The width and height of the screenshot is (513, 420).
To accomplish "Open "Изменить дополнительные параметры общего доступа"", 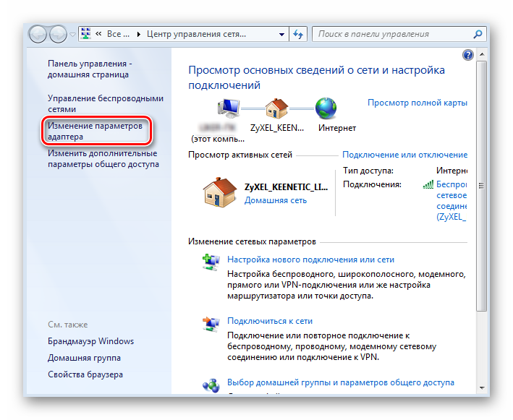I will click(x=103, y=158).
